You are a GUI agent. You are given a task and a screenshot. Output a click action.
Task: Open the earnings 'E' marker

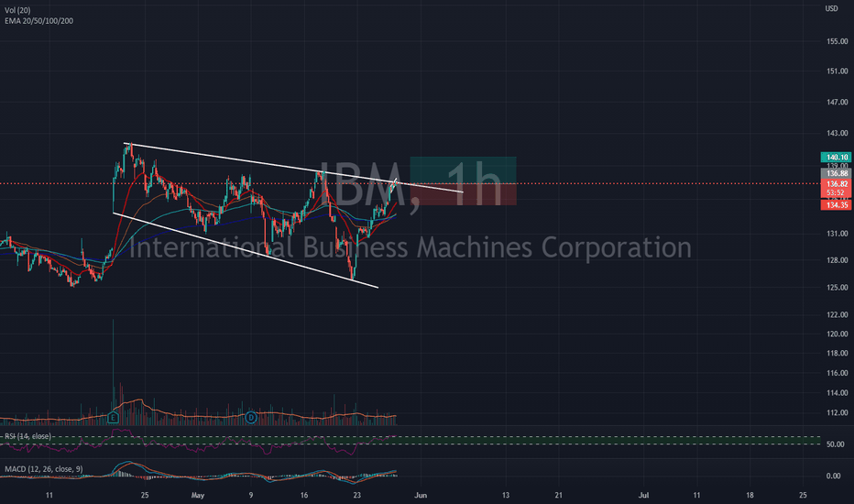click(113, 418)
